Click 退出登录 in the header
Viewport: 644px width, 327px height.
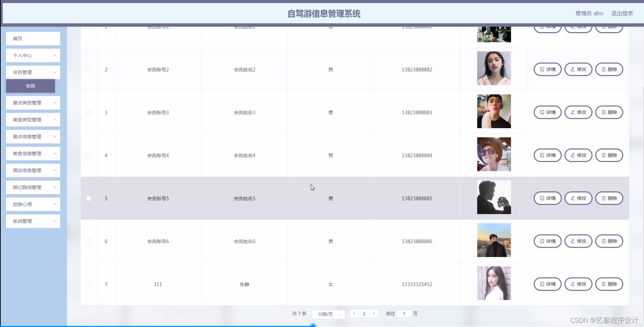(622, 13)
